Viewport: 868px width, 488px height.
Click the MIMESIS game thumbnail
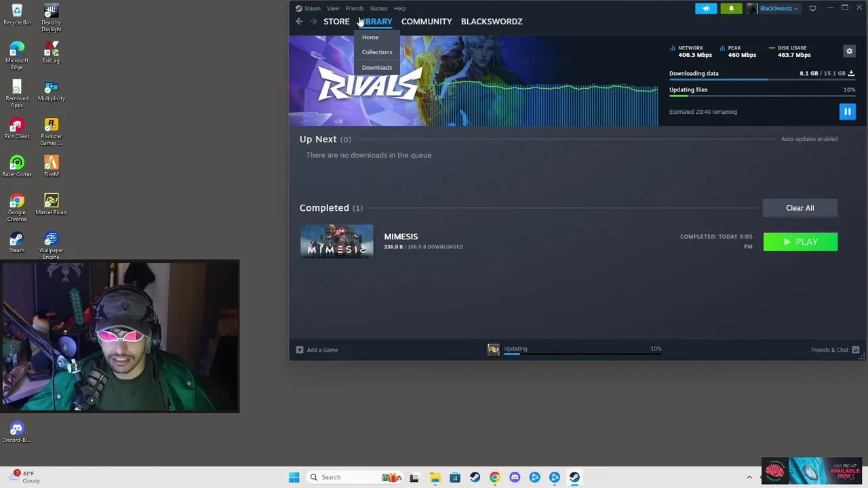[336, 241]
